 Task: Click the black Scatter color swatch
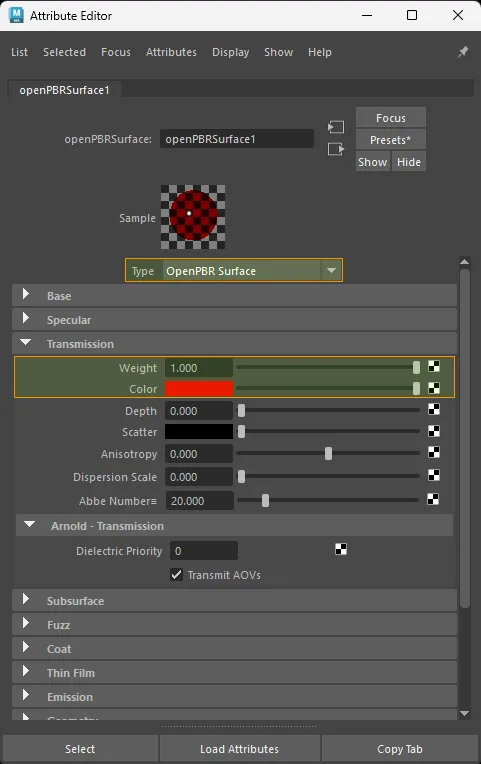pyautogui.click(x=199, y=432)
